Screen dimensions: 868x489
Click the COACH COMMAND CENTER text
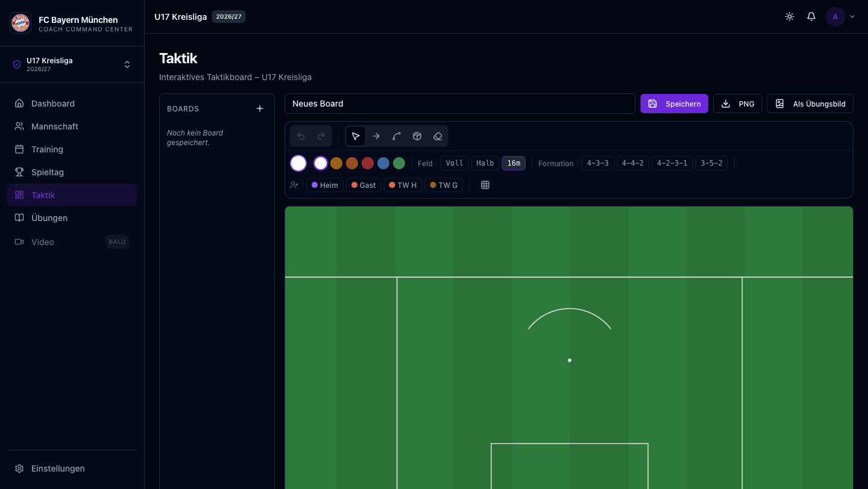coord(86,30)
